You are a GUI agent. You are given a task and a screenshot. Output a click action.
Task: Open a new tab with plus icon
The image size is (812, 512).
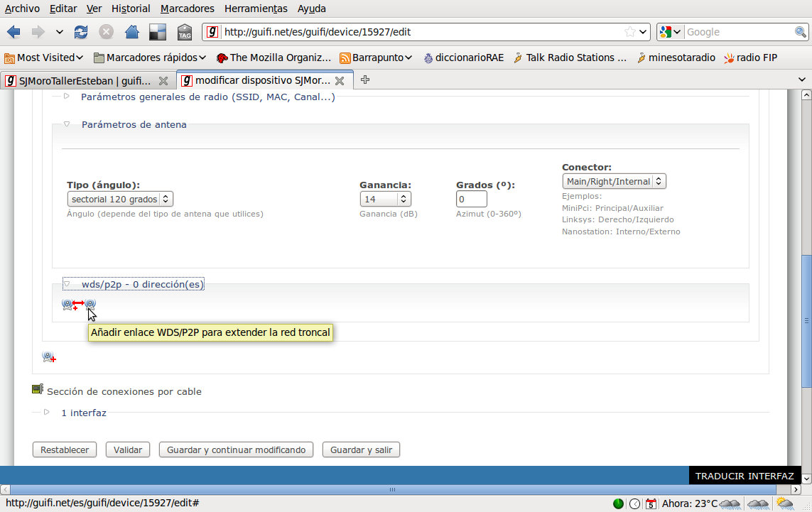click(x=365, y=80)
